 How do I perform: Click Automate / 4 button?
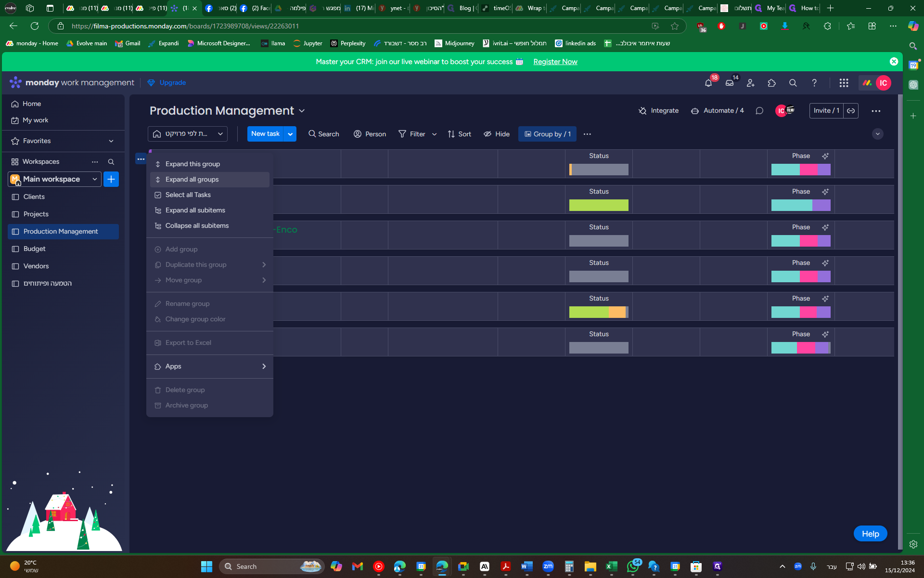[718, 111]
